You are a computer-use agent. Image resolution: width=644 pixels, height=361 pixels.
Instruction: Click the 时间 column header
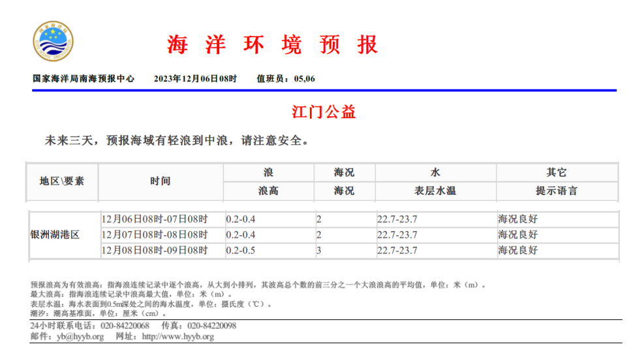click(x=160, y=181)
